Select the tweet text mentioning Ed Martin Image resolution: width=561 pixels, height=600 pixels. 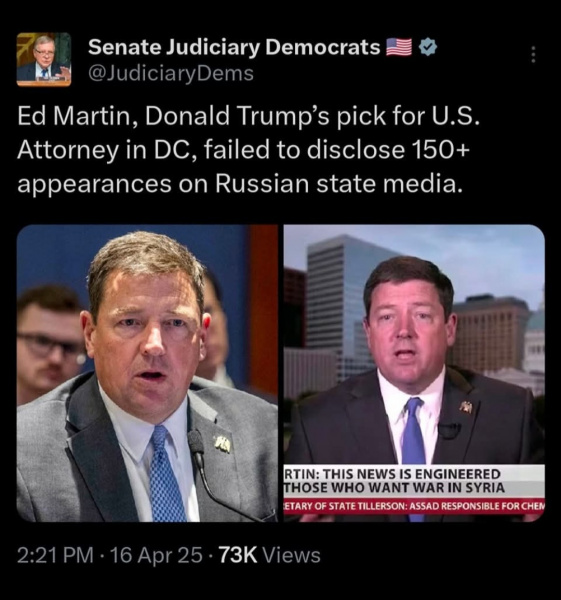248,149
